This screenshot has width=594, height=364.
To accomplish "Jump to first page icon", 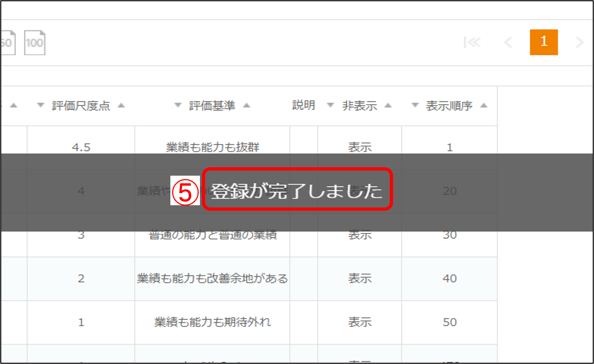I will pyautogui.click(x=472, y=42).
